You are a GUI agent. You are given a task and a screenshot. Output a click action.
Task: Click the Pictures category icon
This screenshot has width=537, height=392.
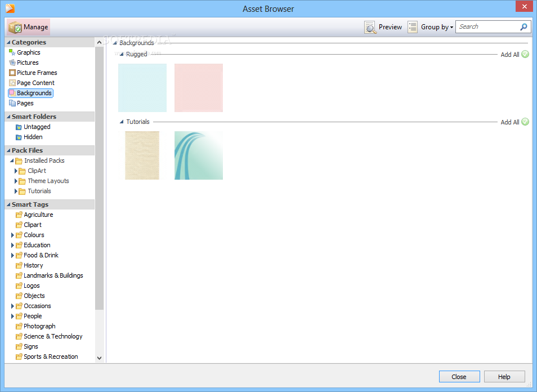click(12, 63)
